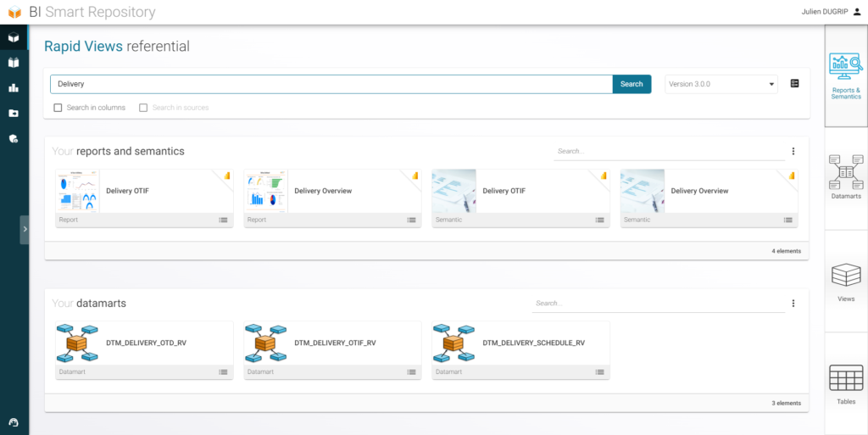This screenshot has width=868, height=435.
Task: Click the user profile icon next to Julien DUGRIP
Action: [x=857, y=12]
